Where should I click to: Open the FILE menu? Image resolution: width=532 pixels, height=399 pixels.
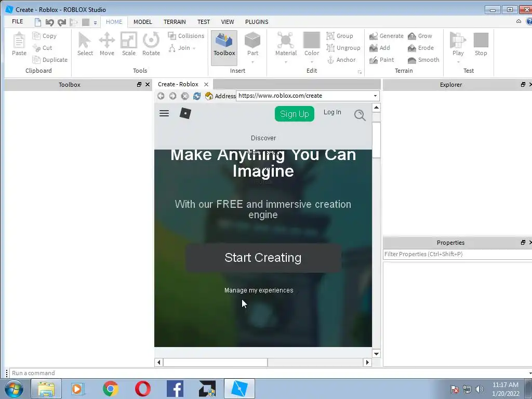point(17,21)
